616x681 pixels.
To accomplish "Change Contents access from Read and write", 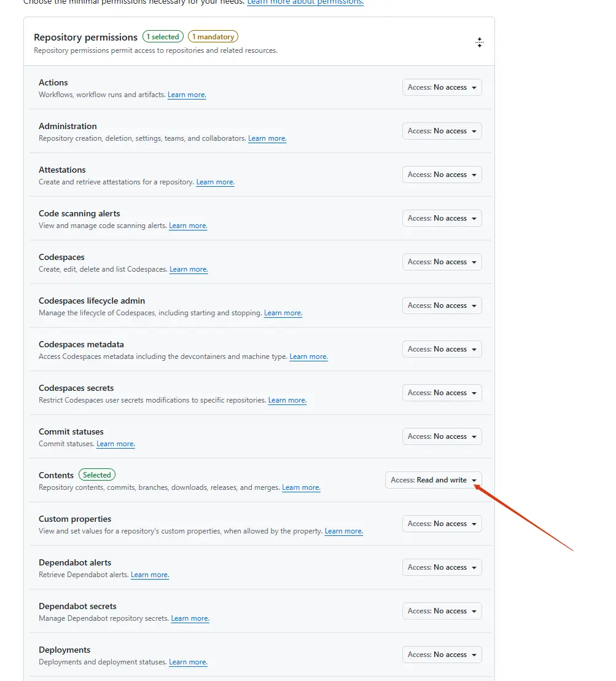I will coord(433,480).
